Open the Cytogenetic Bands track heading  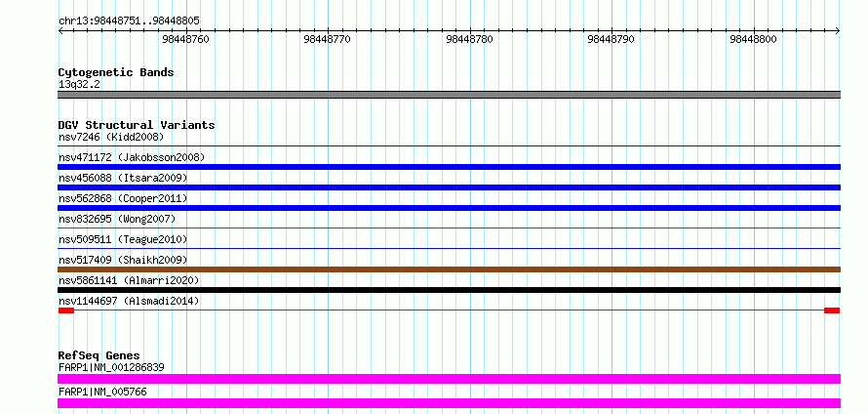pyautogui.click(x=116, y=72)
